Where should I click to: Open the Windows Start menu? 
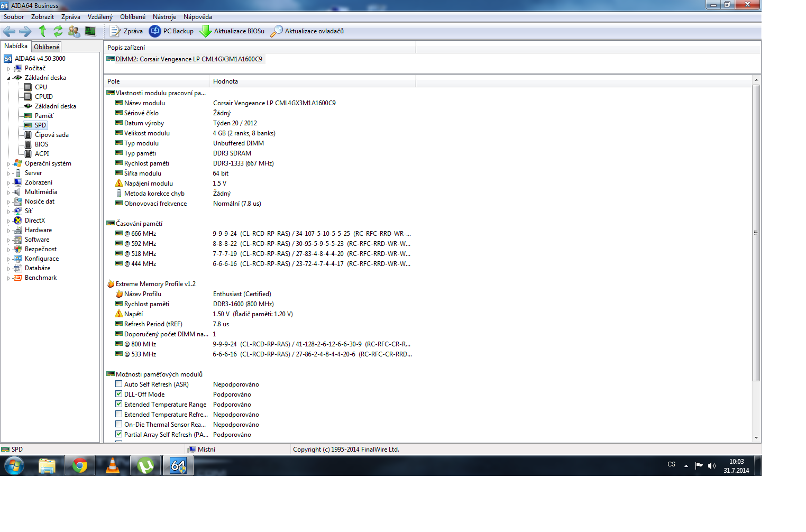[x=14, y=466]
